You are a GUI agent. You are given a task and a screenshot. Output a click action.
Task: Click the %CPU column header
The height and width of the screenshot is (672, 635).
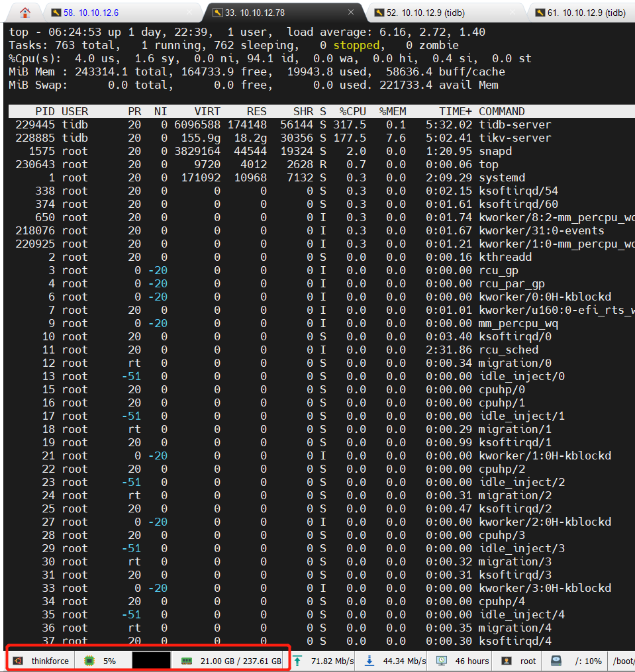pos(352,111)
